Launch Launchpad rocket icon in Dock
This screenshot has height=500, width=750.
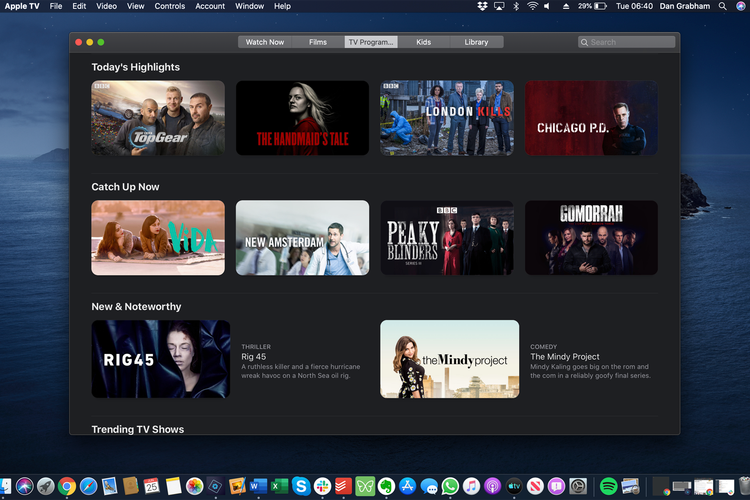pyautogui.click(x=46, y=487)
